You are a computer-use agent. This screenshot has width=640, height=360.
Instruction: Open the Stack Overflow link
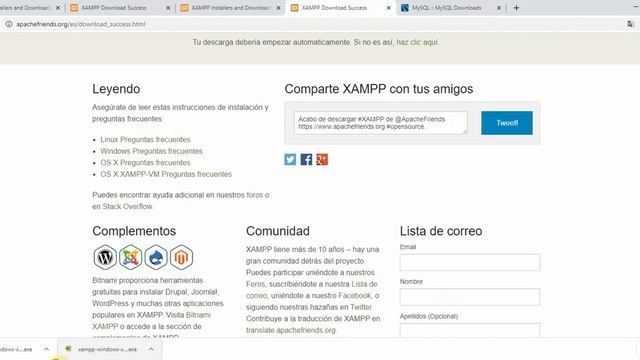click(x=127, y=207)
